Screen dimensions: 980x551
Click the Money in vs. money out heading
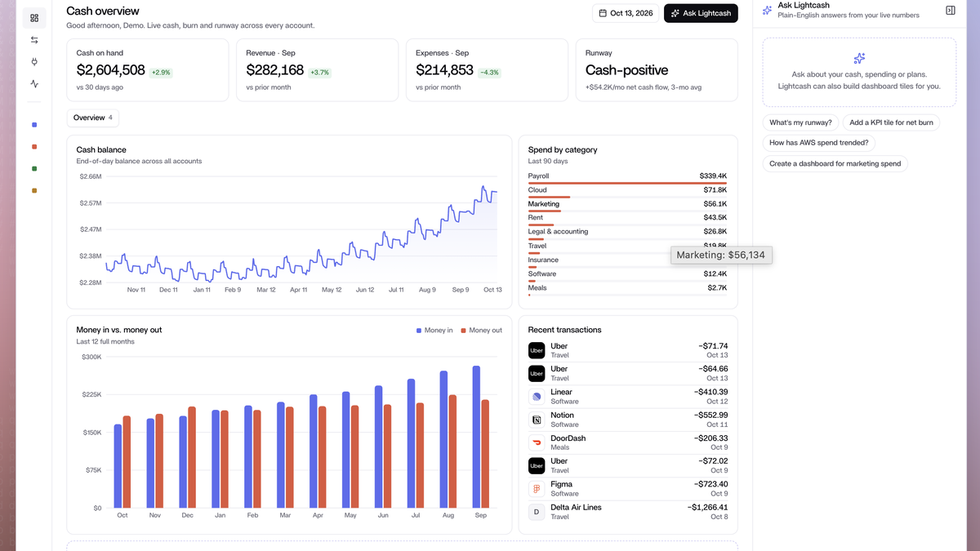coord(119,330)
